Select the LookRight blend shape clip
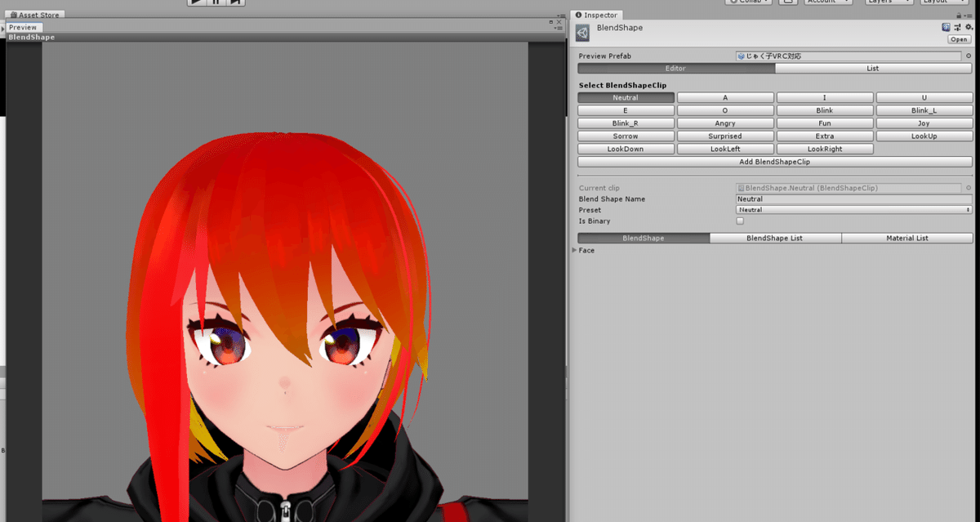Image resolution: width=980 pixels, height=522 pixels. 825,149
